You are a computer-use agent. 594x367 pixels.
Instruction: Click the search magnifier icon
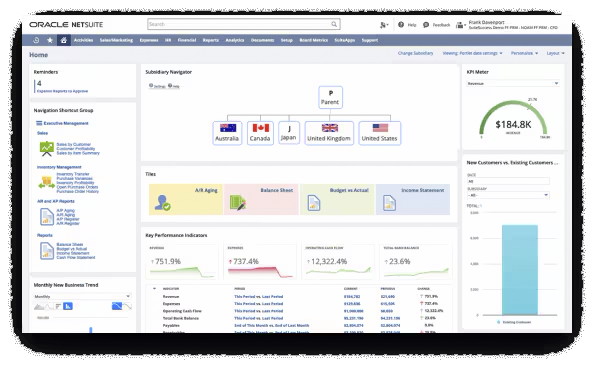[x=334, y=24]
